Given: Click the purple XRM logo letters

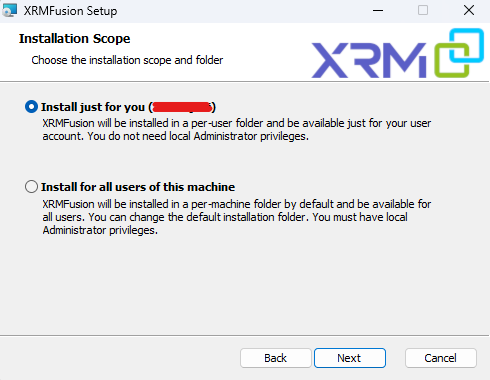Looking at the screenshot, I should (x=369, y=60).
